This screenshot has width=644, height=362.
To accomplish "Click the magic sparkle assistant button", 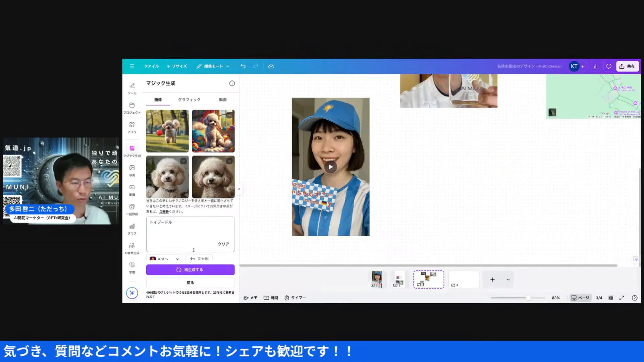I will pos(132,293).
